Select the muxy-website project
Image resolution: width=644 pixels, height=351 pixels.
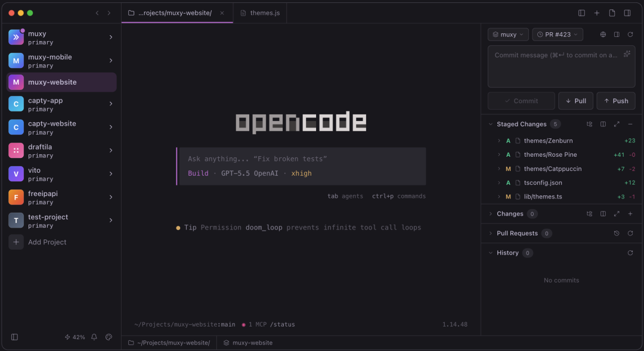click(61, 82)
